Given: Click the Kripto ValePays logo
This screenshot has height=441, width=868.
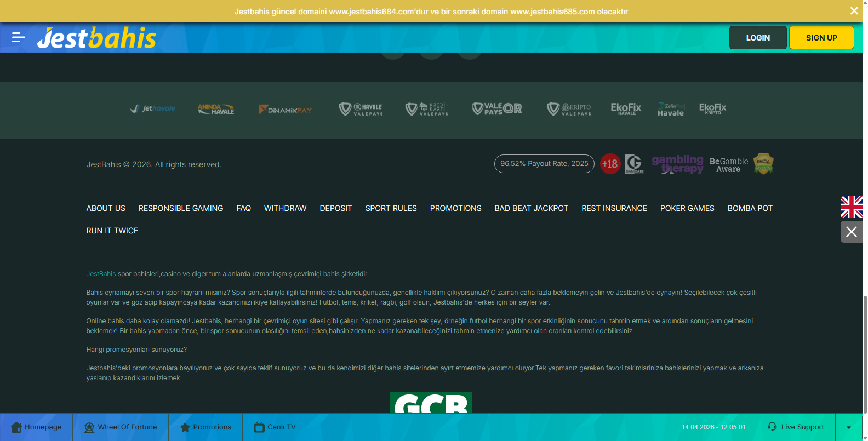Looking at the screenshot, I should [569, 109].
